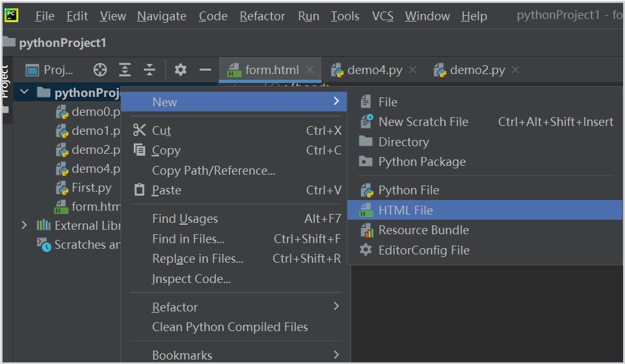This screenshot has height=364, width=625.
Task: Close the demo4.py editor tab
Action: coord(413,70)
